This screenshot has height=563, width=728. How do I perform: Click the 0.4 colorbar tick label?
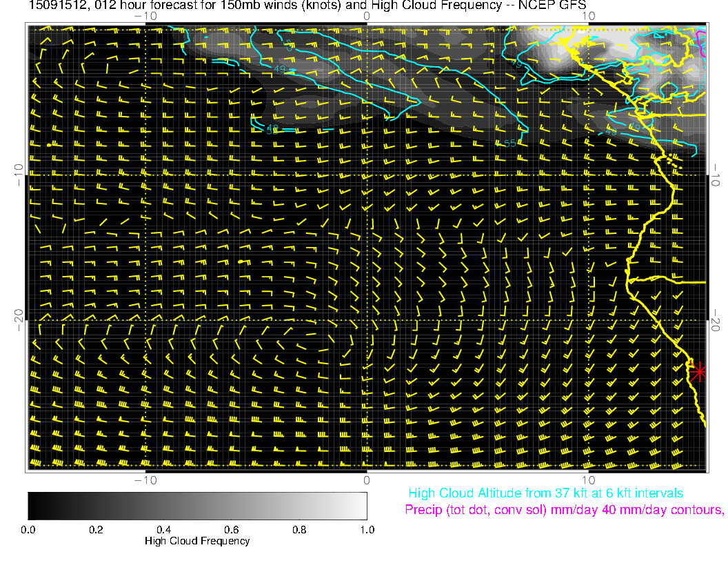tap(163, 530)
